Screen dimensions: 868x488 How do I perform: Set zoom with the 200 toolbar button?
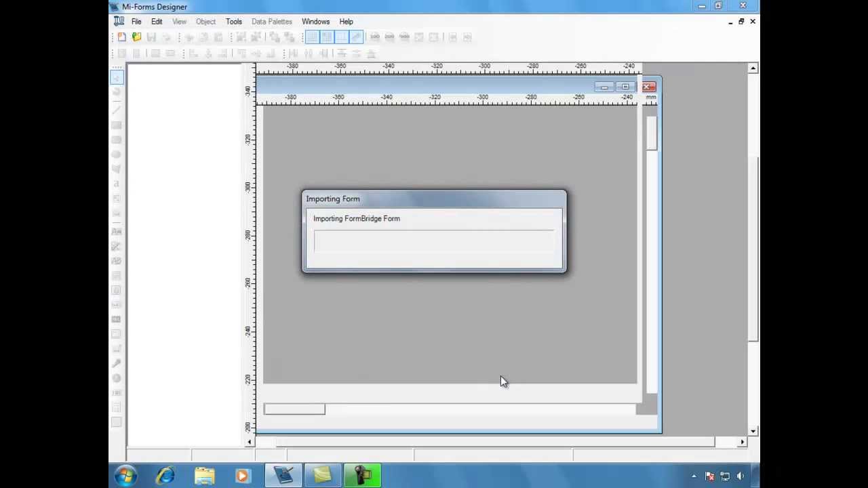(389, 37)
